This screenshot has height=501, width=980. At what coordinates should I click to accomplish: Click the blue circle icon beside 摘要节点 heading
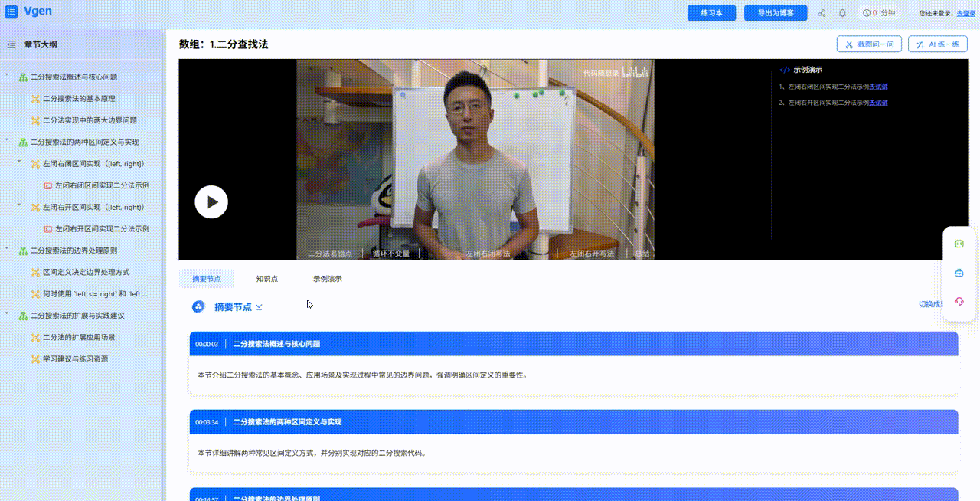pyautogui.click(x=198, y=306)
